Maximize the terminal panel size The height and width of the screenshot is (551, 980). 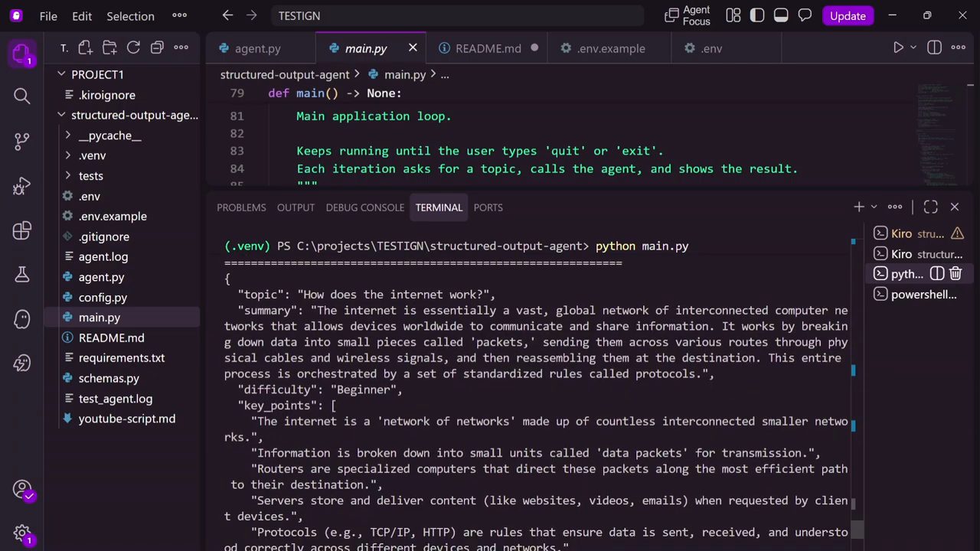(930, 207)
